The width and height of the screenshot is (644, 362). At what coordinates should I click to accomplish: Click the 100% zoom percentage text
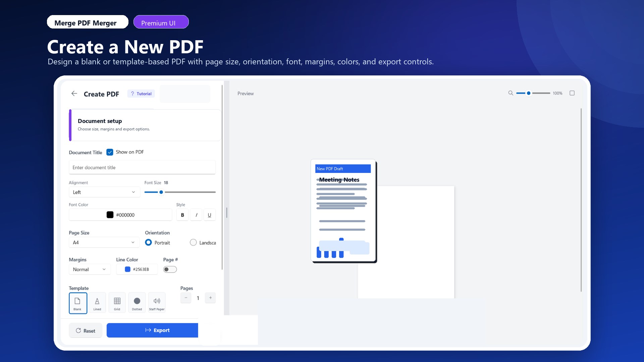click(x=557, y=93)
